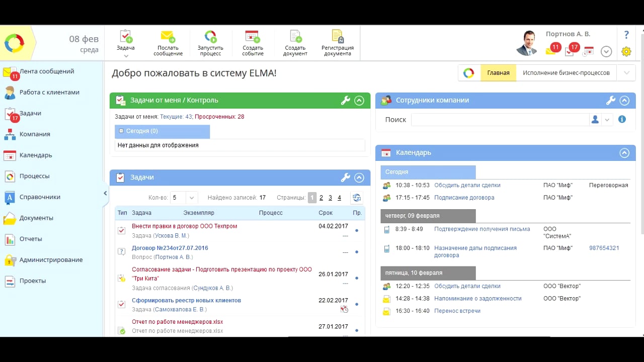Expand the dropdown after the Исполнение бизнес-процессов tab

(x=626, y=73)
